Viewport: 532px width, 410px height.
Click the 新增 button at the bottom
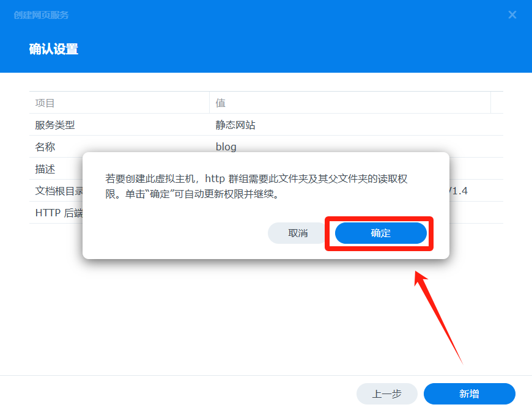[x=469, y=394]
